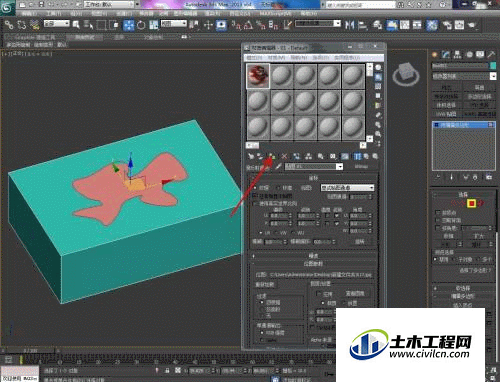This screenshot has height=382, width=500.
Task: Toggle the Angle Snap icon
Action: (x=248, y=25)
